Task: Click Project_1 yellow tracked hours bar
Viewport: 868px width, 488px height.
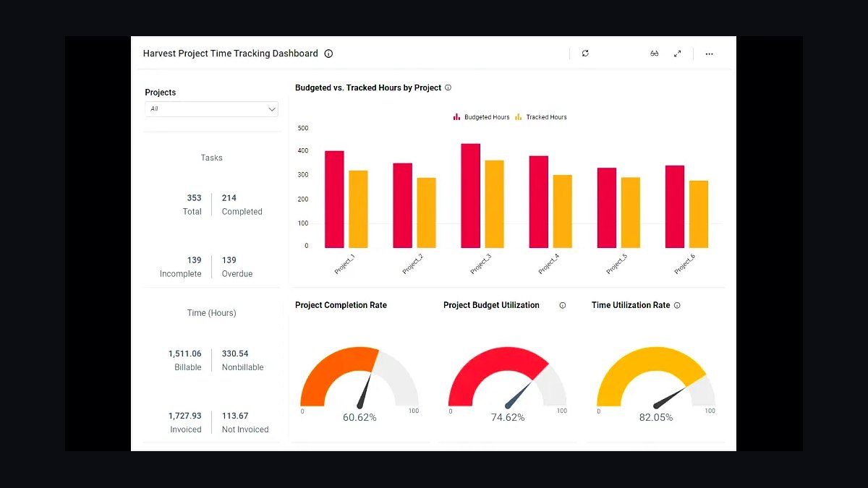Action: tap(358, 210)
